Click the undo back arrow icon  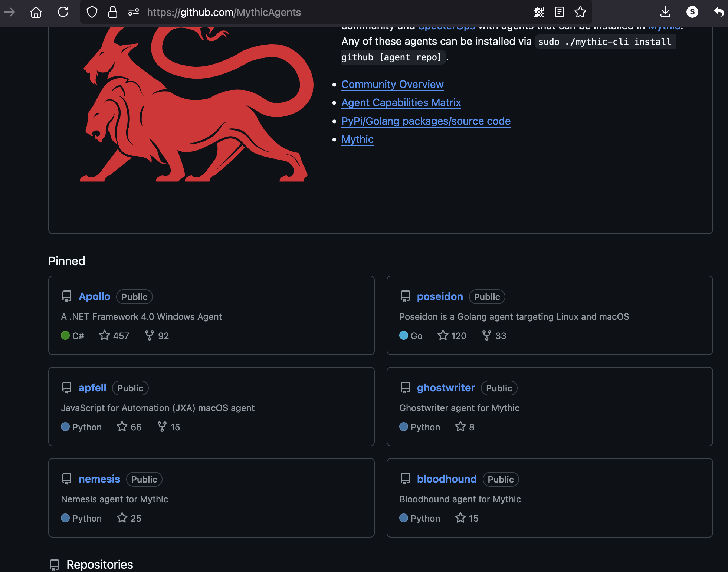[719, 12]
